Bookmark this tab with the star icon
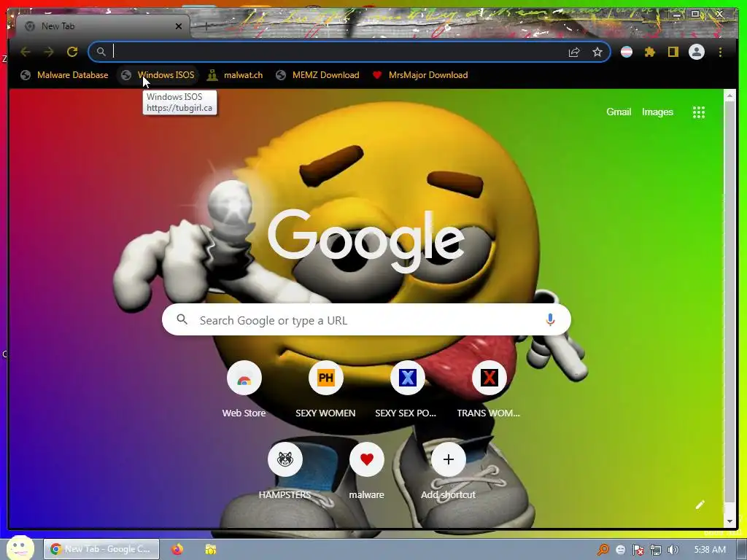Viewport: 747px width, 560px height. coord(597,52)
